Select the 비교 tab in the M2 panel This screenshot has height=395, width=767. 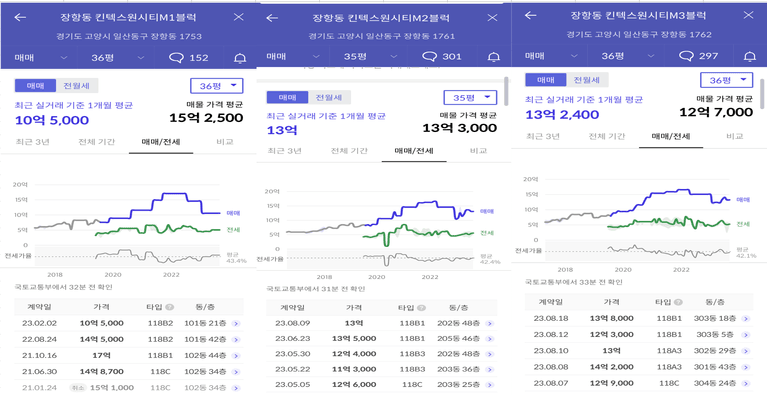[478, 151]
